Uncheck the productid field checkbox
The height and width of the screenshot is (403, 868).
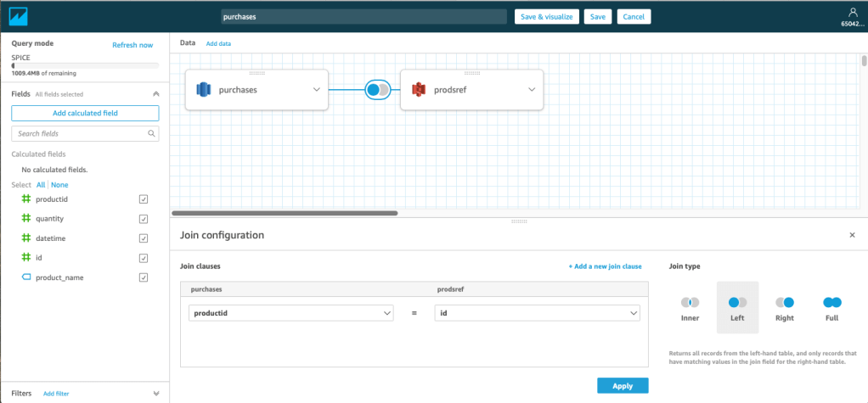click(x=144, y=199)
